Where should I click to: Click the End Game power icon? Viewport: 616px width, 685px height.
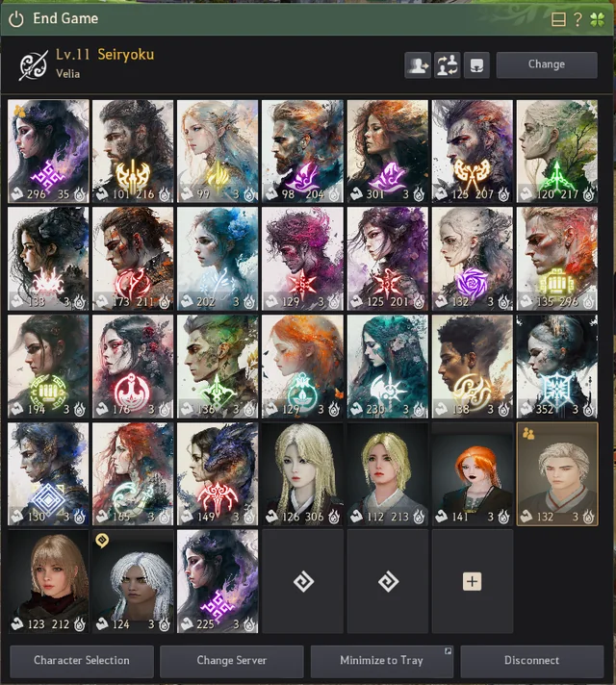click(16, 19)
